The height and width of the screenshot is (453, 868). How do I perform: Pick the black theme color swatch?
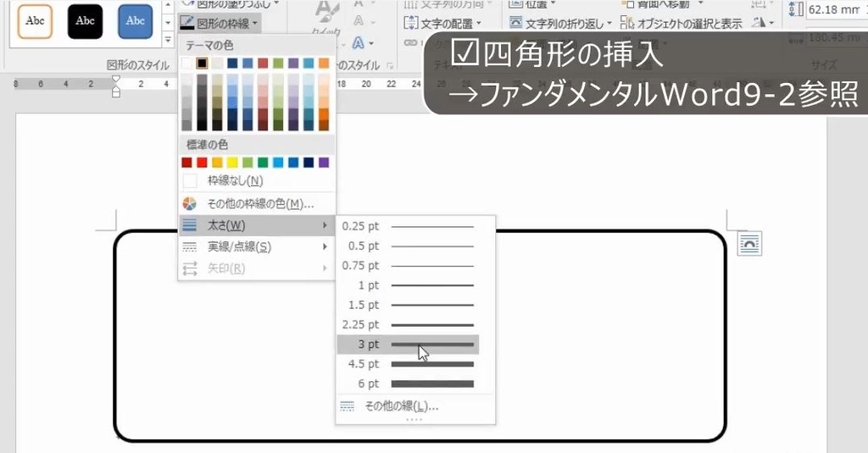(202, 63)
